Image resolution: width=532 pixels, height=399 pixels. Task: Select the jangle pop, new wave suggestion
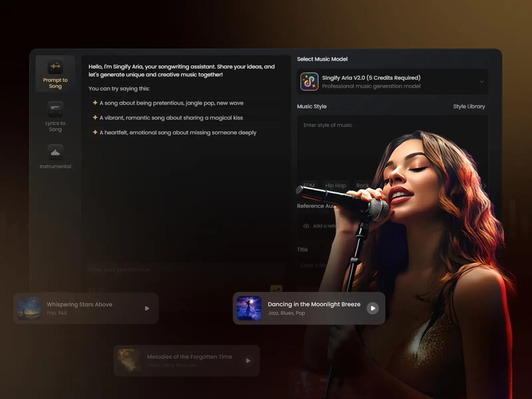pos(171,103)
